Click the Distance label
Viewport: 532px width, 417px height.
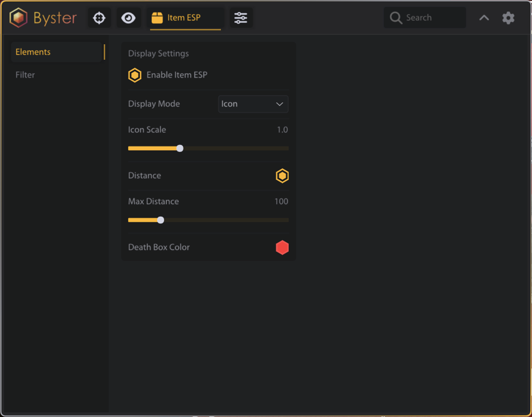(144, 176)
